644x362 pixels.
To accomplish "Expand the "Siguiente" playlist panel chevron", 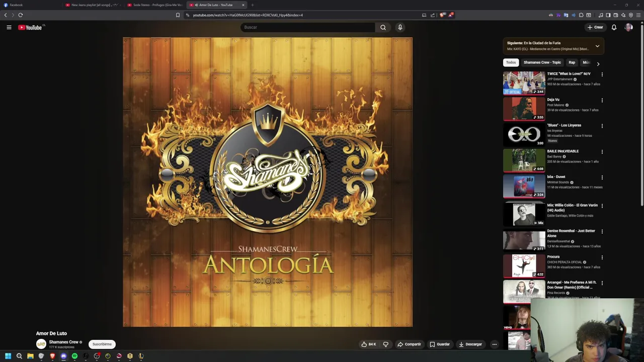I will pos(597,46).
